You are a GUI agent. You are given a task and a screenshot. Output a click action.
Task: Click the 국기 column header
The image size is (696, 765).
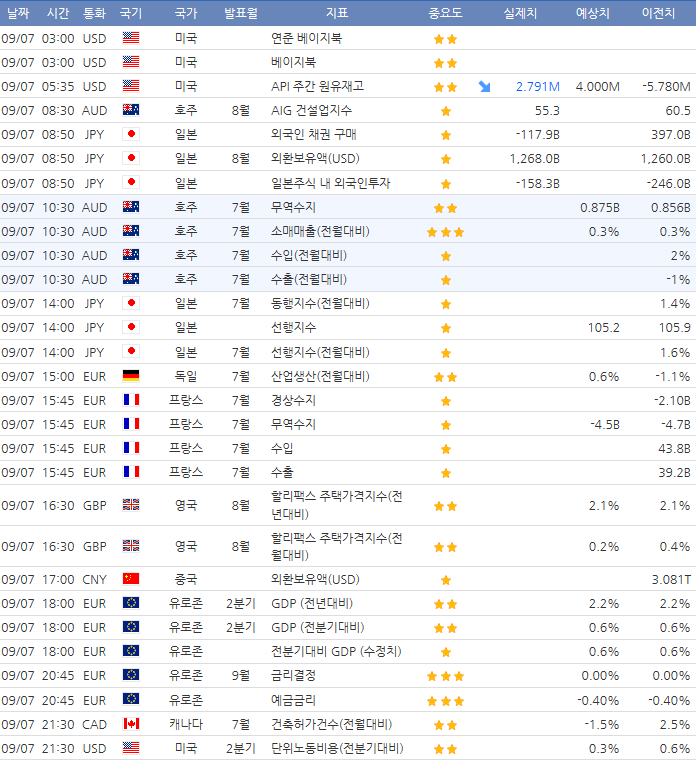click(x=131, y=13)
